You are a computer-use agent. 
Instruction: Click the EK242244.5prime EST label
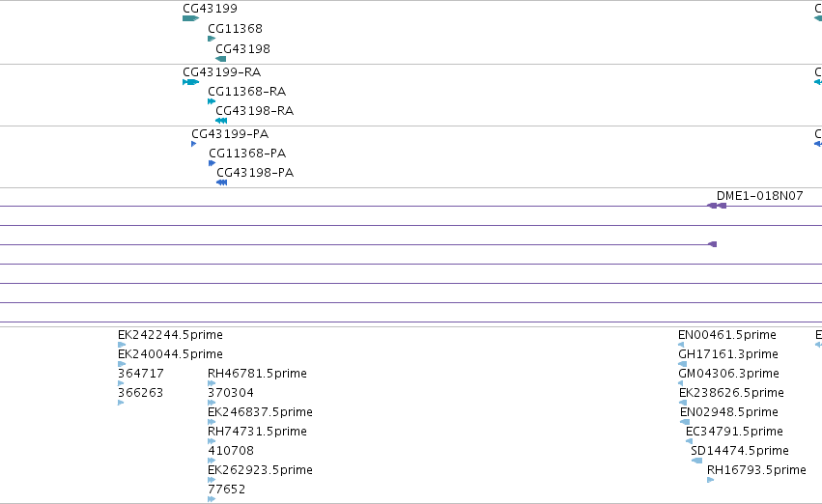pyautogui.click(x=170, y=335)
